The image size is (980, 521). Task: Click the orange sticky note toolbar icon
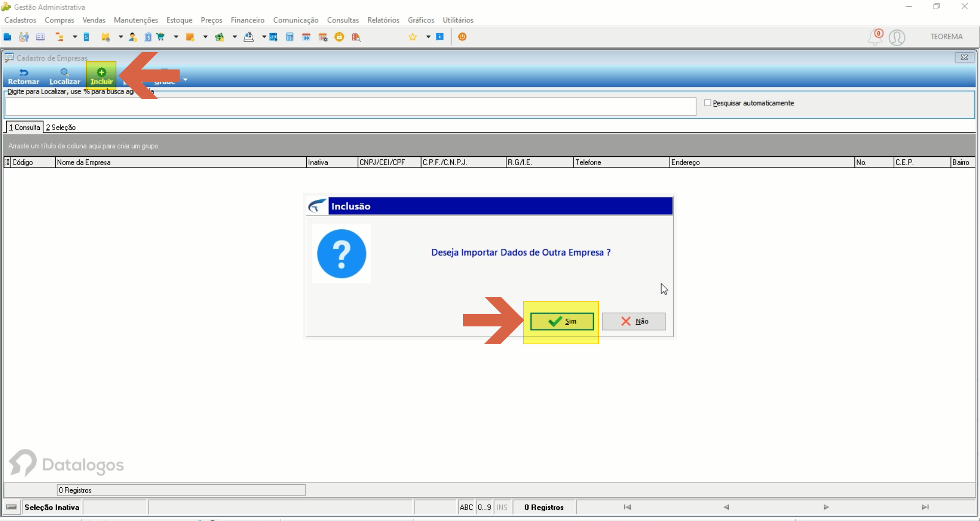click(x=190, y=37)
